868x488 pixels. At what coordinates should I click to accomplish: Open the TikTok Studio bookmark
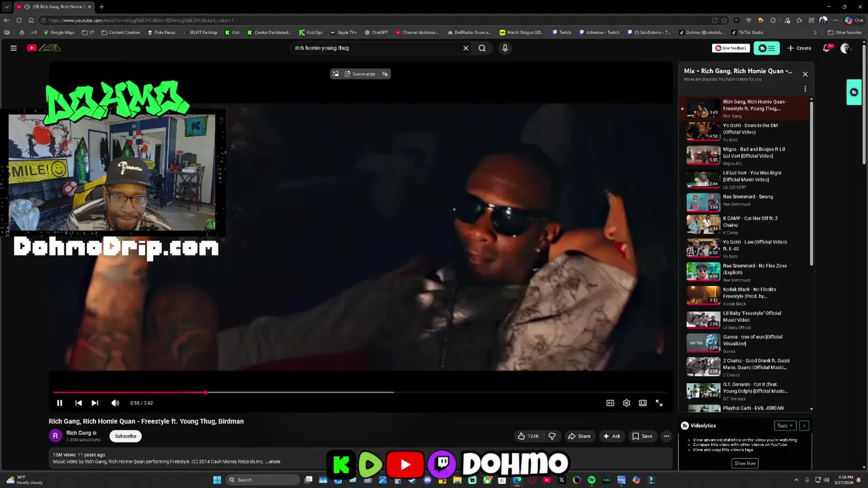747,33
